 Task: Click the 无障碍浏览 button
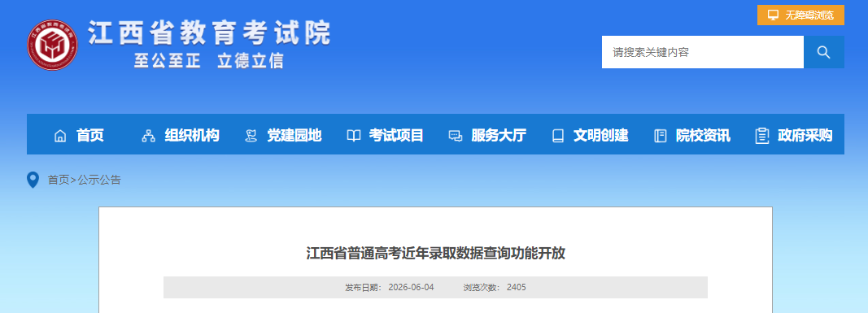pyautogui.click(x=800, y=15)
